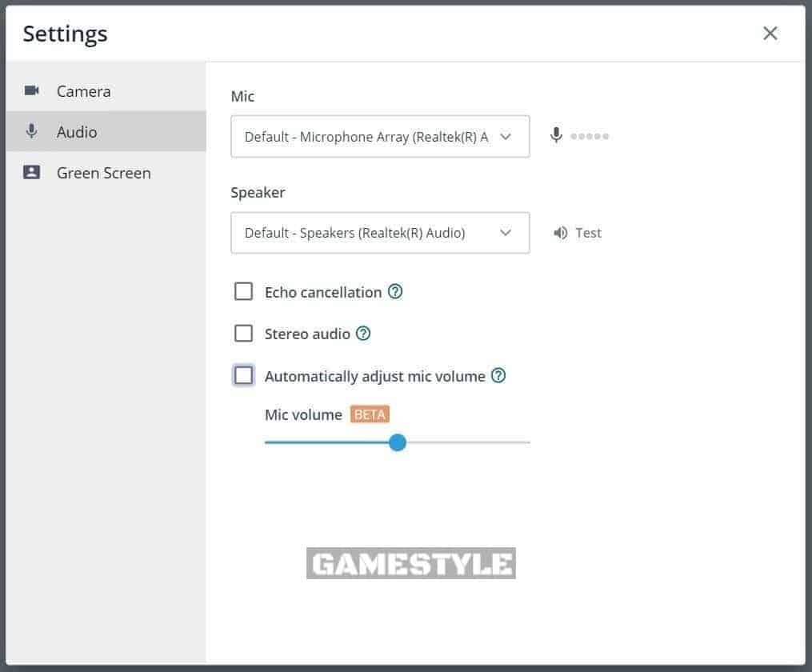Switch to the Camera settings tab
The width and height of the screenshot is (812, 672).
pos(83,90)
